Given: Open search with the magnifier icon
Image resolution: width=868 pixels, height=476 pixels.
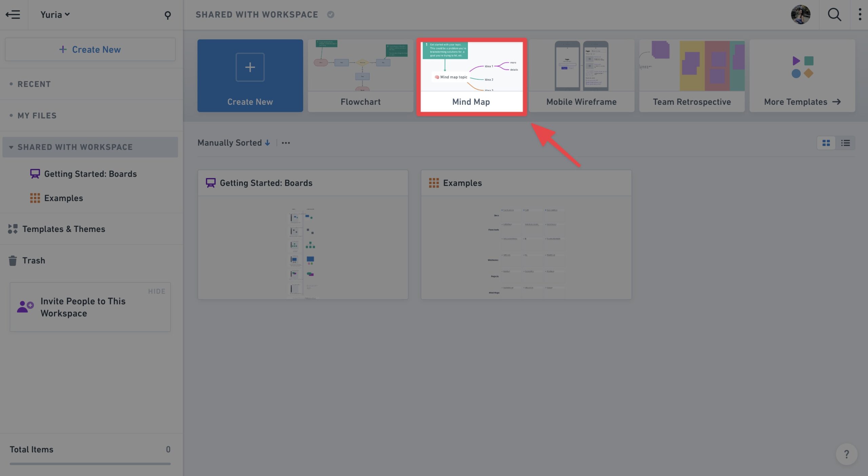Looking at the screenshot, I should (x=834, y=15).
